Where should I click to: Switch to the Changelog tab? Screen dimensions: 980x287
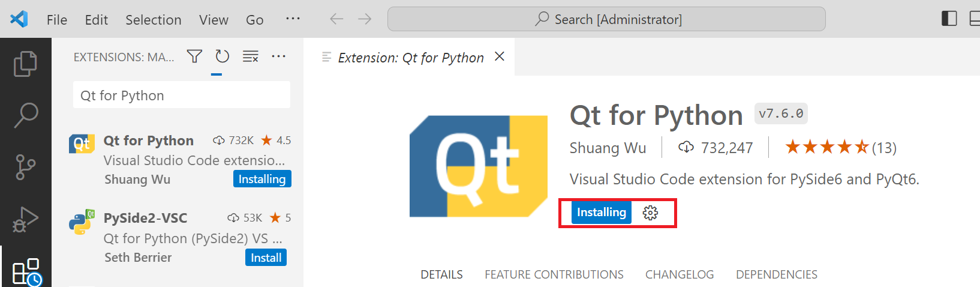(679, 274)
